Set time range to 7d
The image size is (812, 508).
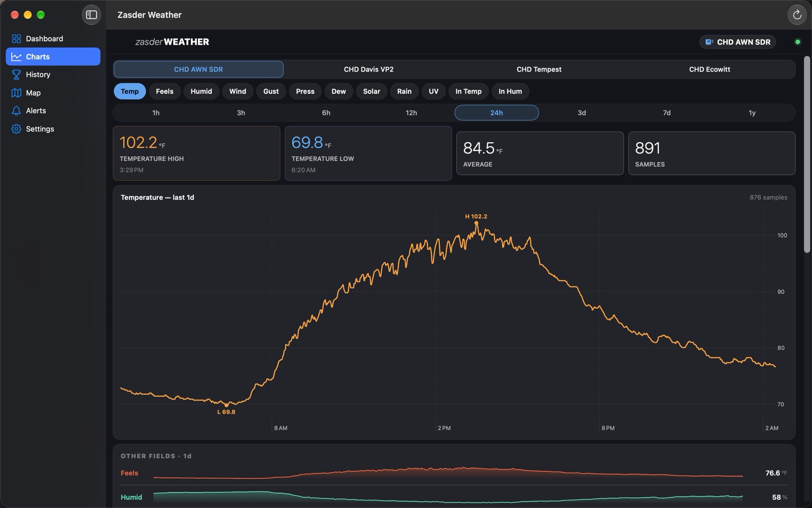667,113
